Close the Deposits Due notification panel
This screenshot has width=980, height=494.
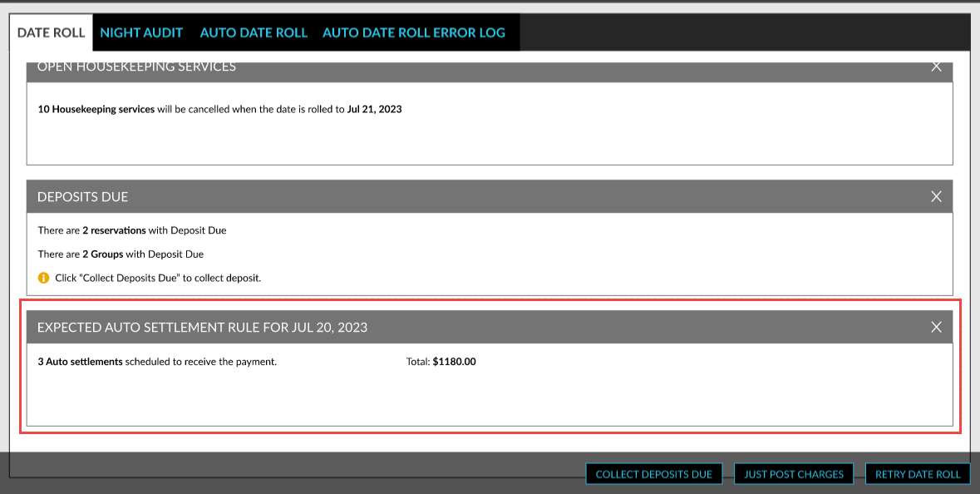click(x=936, y=196)
